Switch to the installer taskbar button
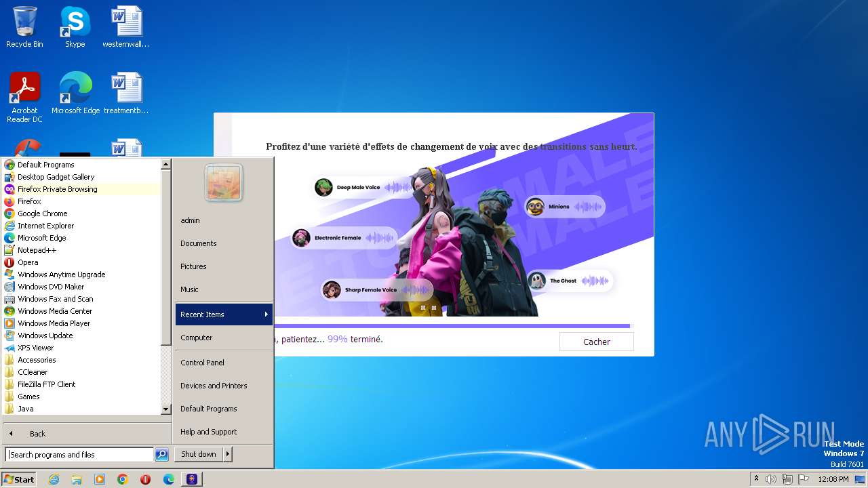This screenshot has height=488, width=868. tap(192, 479)
